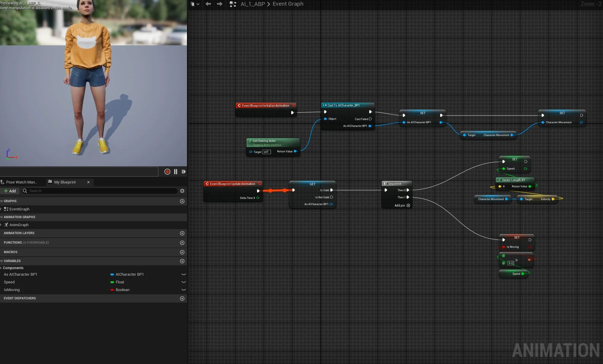The width and height of the screenshot is (603, 364).
Task: Expand the Components group
Action: [x=1, y=268]
